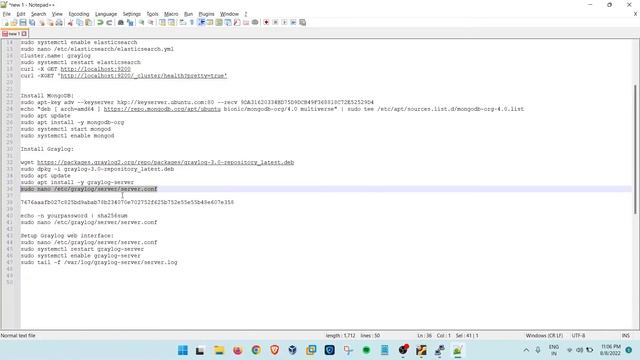Toggle synchronize horizontal scrolling

point(171,22)
